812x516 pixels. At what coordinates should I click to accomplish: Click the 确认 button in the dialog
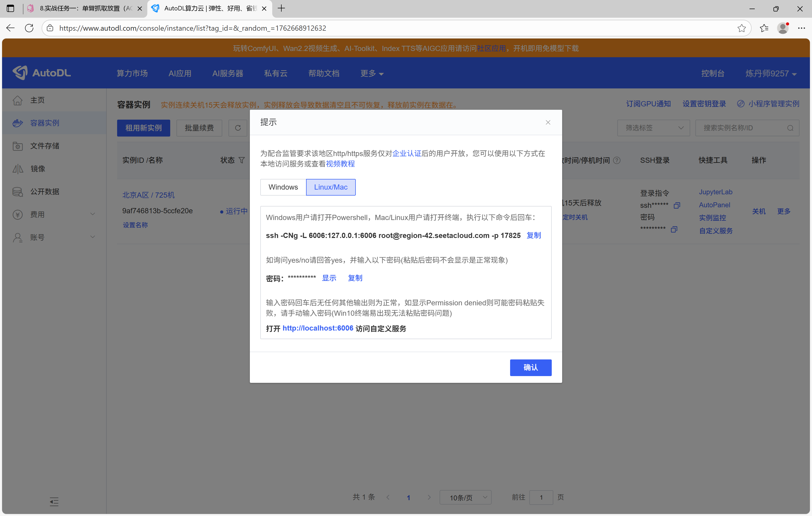(530, 367)
